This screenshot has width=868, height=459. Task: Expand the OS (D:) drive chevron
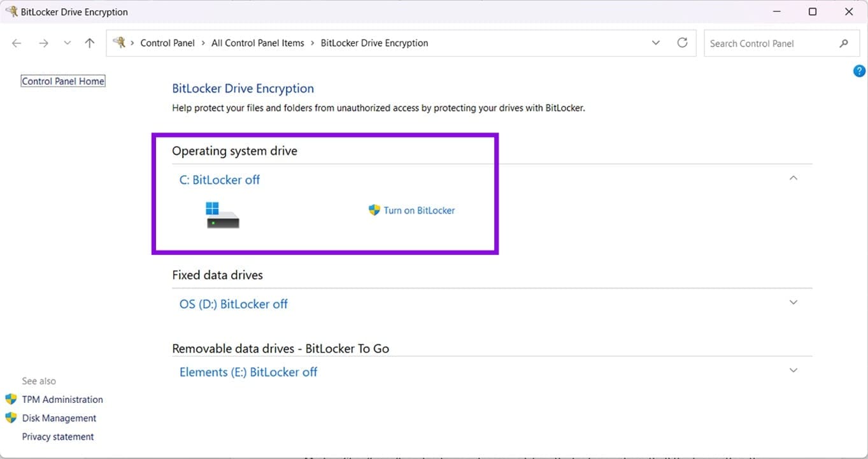click(x=793, y=302)
